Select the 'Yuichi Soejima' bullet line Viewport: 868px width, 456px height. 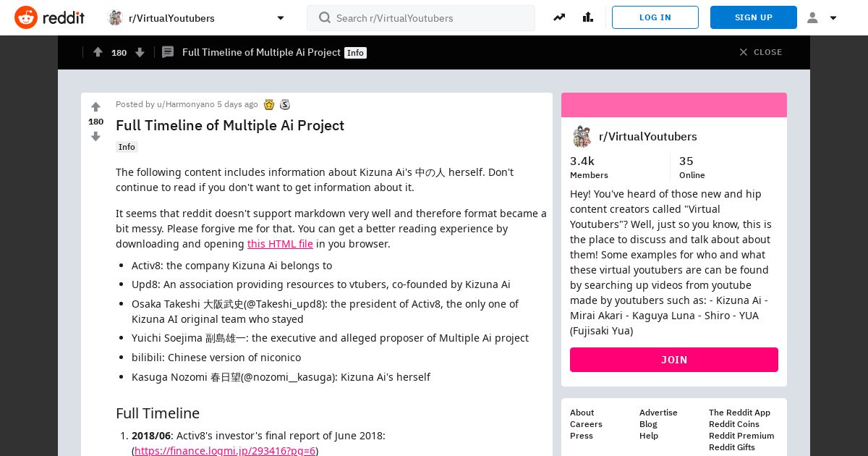pos(330,338)
